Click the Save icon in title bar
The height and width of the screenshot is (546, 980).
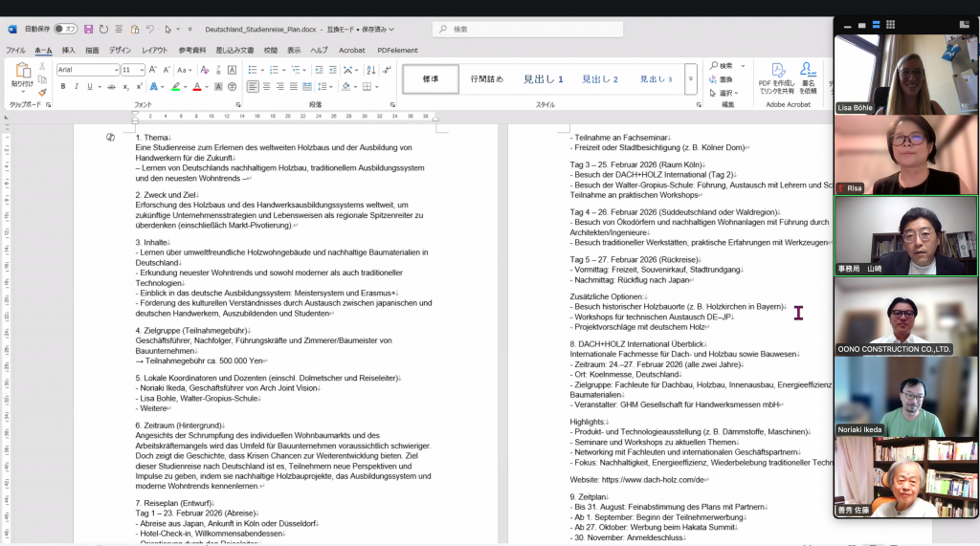coord(89,29)
